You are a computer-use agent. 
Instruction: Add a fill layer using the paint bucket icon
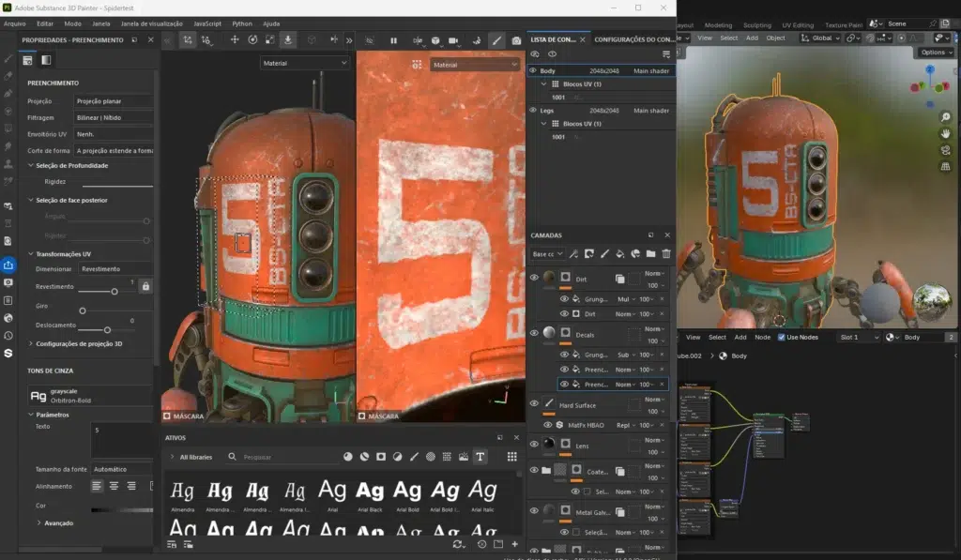(x=619, y=254)
